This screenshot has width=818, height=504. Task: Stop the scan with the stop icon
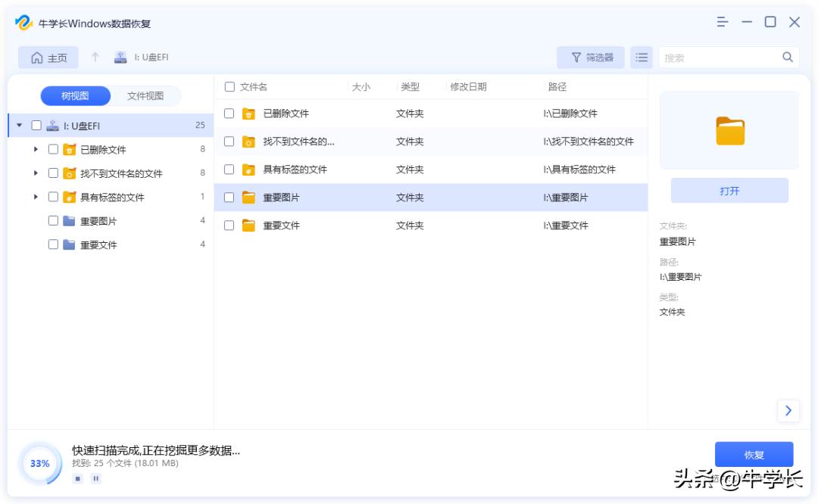(76, 478)
